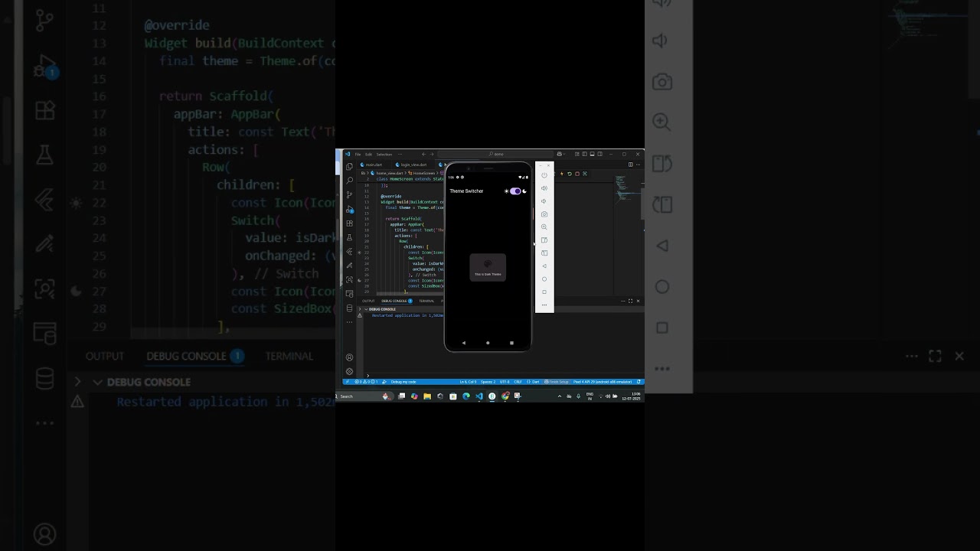Viewport: 980px width, 551px height.
Task: Click the Windows taskbar Search box
Action: point(363,396)
